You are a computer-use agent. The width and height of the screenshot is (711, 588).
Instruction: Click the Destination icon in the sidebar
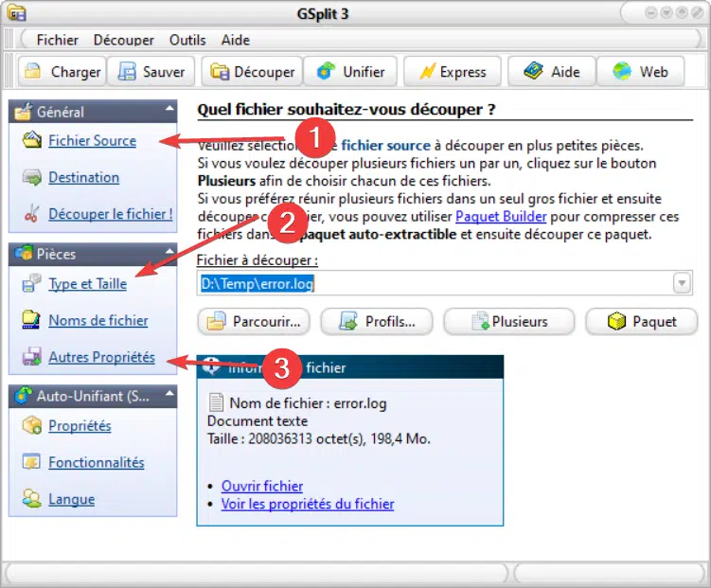pos(32,177)
